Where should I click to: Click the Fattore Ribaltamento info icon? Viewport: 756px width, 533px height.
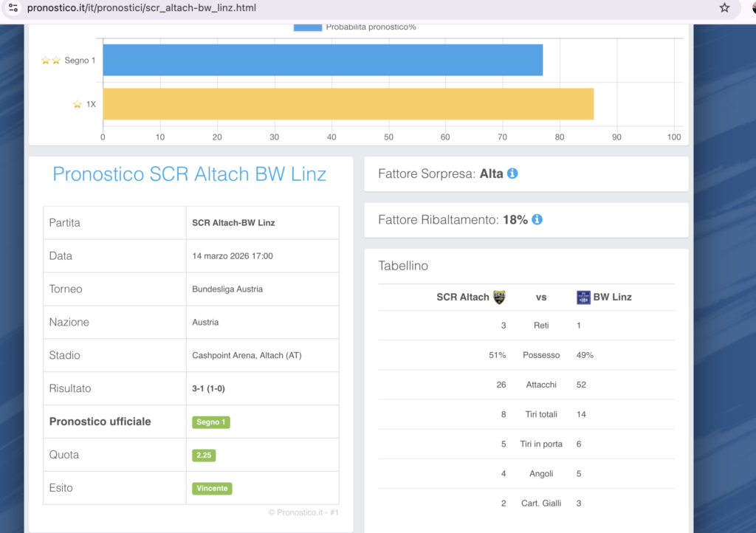click(x=537, y=219)
